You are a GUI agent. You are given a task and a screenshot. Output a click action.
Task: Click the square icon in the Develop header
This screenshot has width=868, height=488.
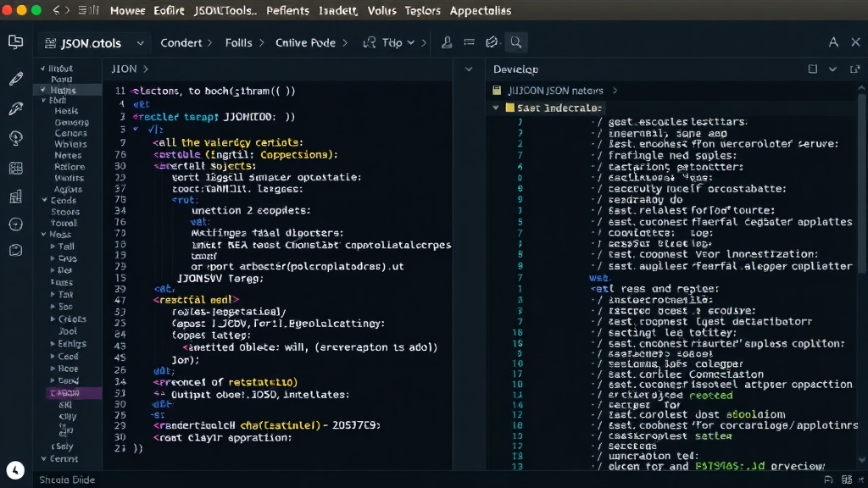tap(813, 69)
